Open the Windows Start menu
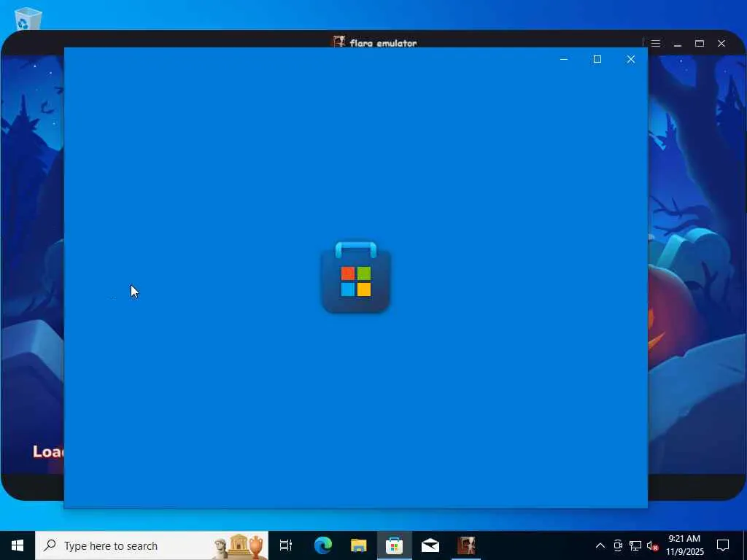 [18, 545]
